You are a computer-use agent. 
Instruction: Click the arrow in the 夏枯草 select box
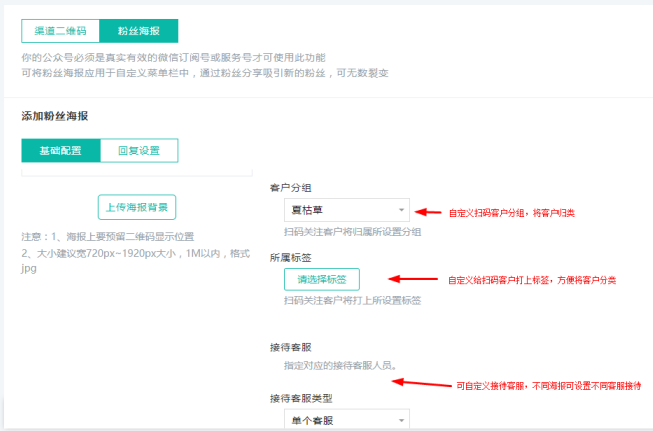click(400, 210)
